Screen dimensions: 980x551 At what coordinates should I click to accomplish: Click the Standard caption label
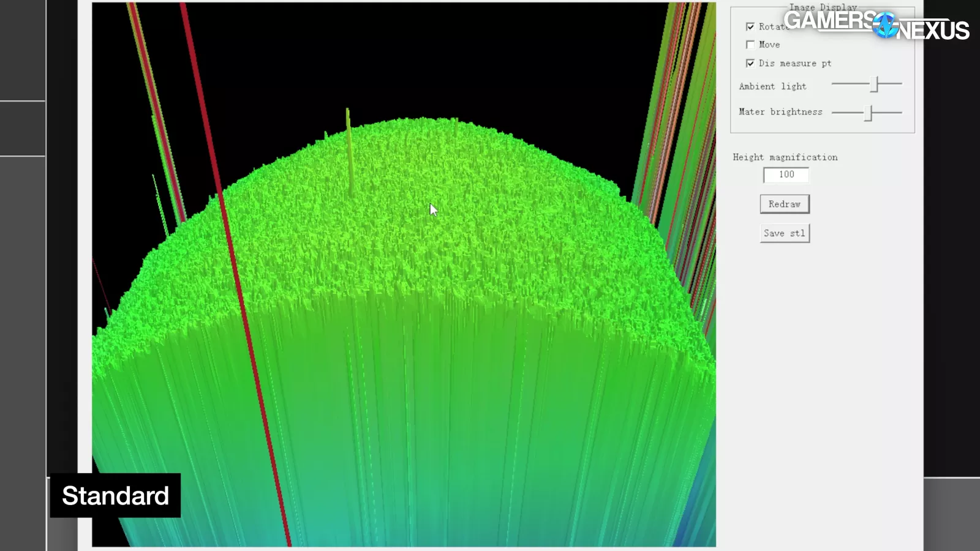coord(115,495)
